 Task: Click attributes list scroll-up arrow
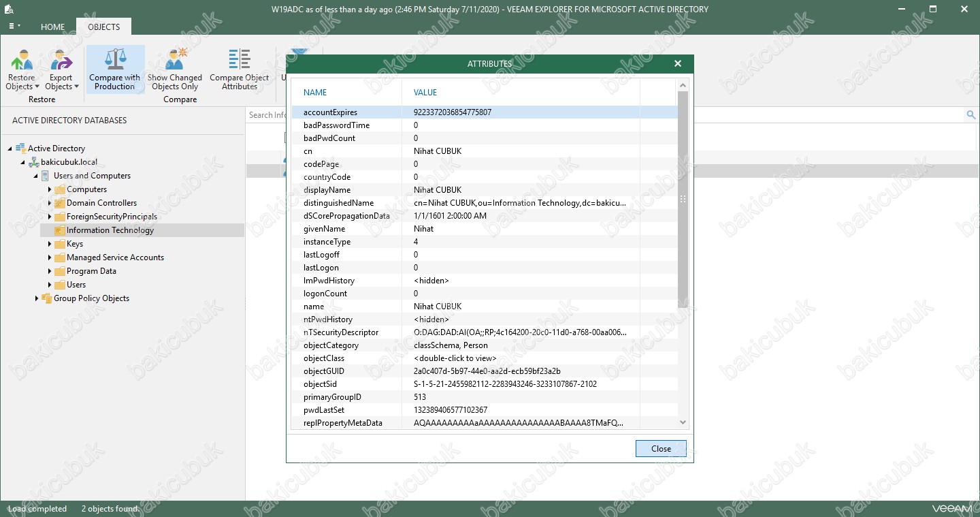683,85
